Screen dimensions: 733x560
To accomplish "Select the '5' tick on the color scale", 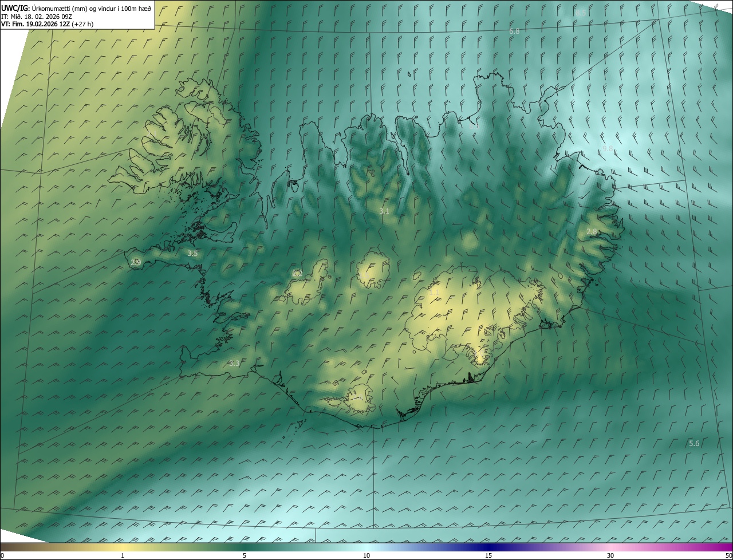I will (x=245, y=555).
